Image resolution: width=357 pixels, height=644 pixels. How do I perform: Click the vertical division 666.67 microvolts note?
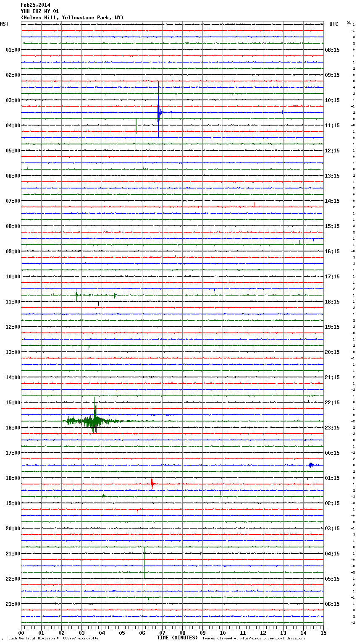[x=53, y=639]
